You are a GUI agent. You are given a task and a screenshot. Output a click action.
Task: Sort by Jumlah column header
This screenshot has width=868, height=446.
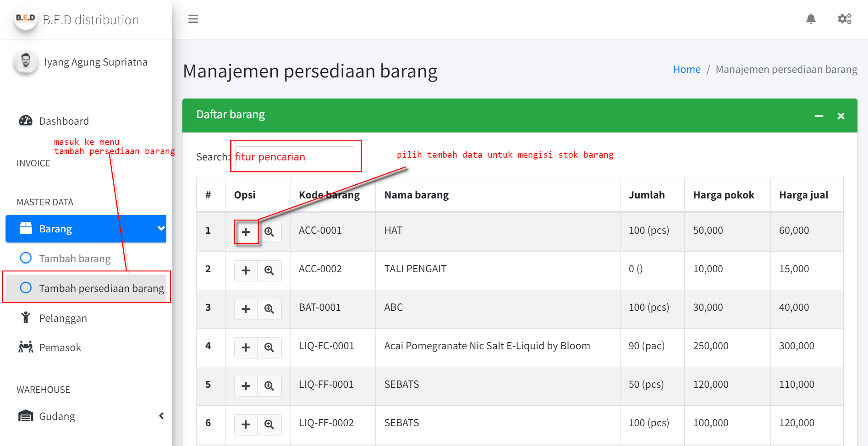(652, 195)
